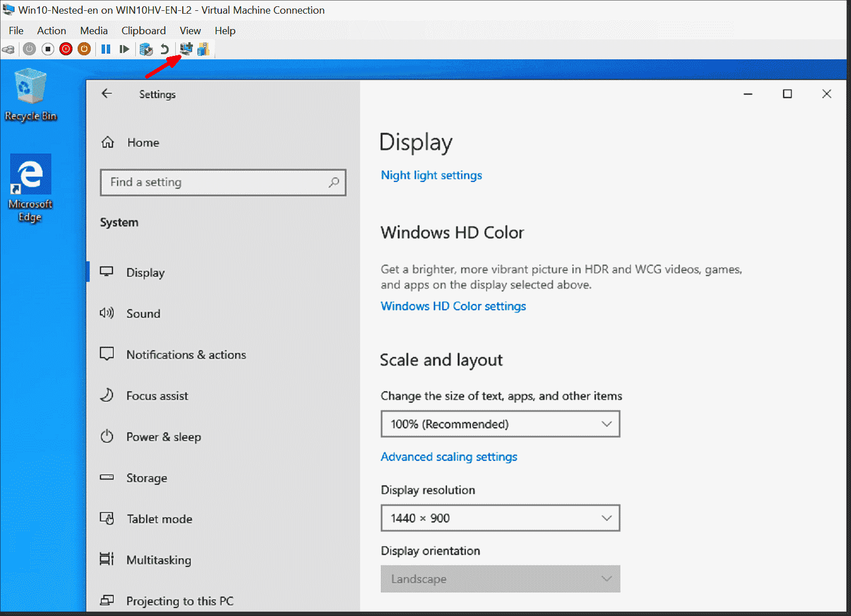Open the scaling percentage dropdown
Screen dimensions: 851x616
pyautogui.click(x=500, y=424)
